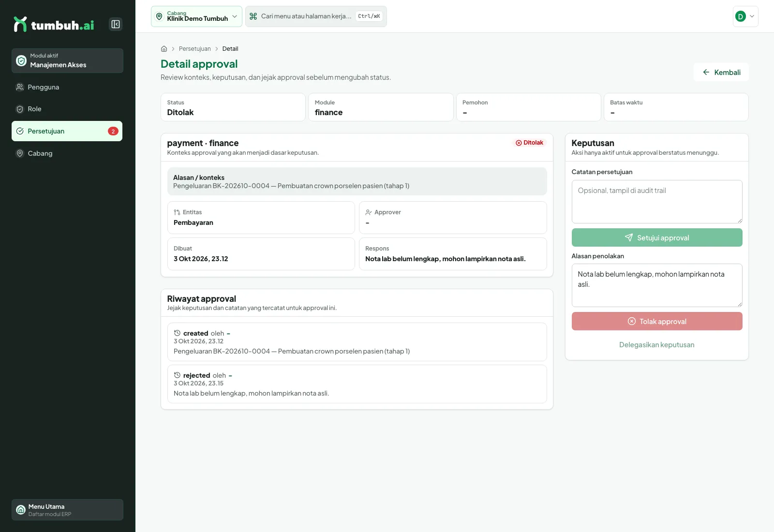Click the Approver person icon
This screenshot has height=532, width=774.
[x=369, y=212]
